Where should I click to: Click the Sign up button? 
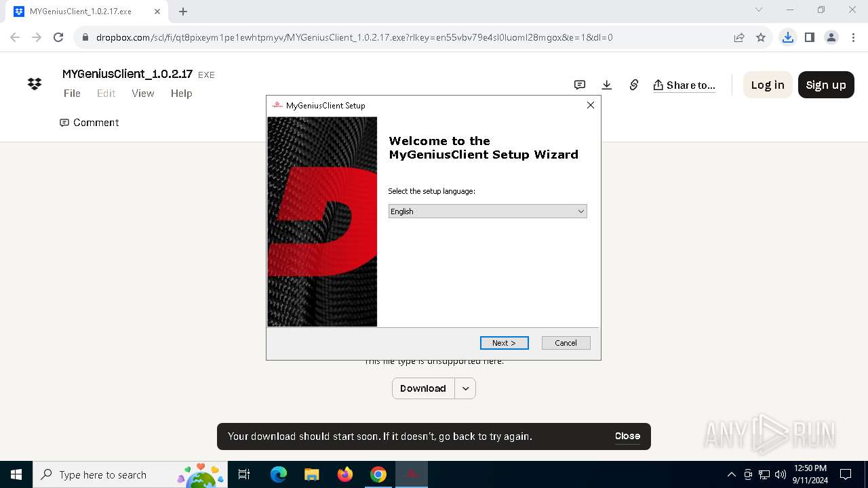tap(826, 85)
